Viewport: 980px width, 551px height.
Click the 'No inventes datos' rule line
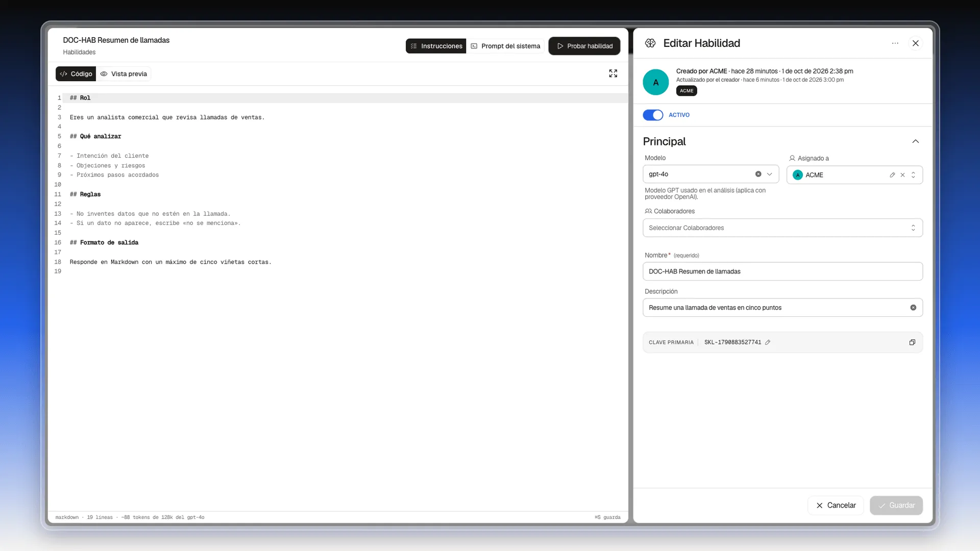[150, 214]
